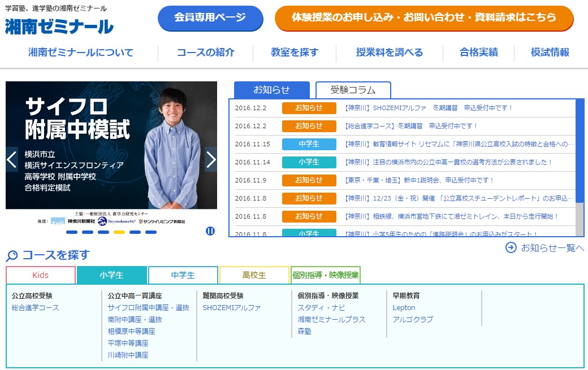
Task: Select third carousel indicator dot
Action: click(x=103, y=232)
